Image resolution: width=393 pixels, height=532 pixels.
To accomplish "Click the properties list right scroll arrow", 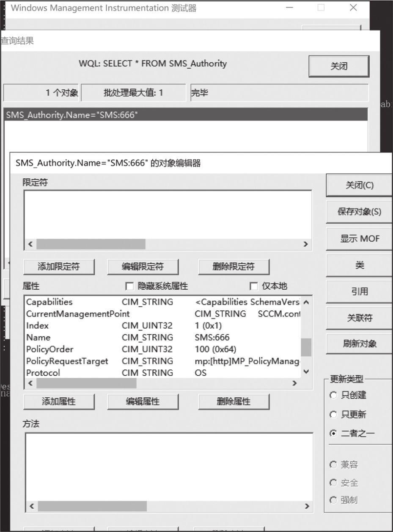I will (295, 383).
